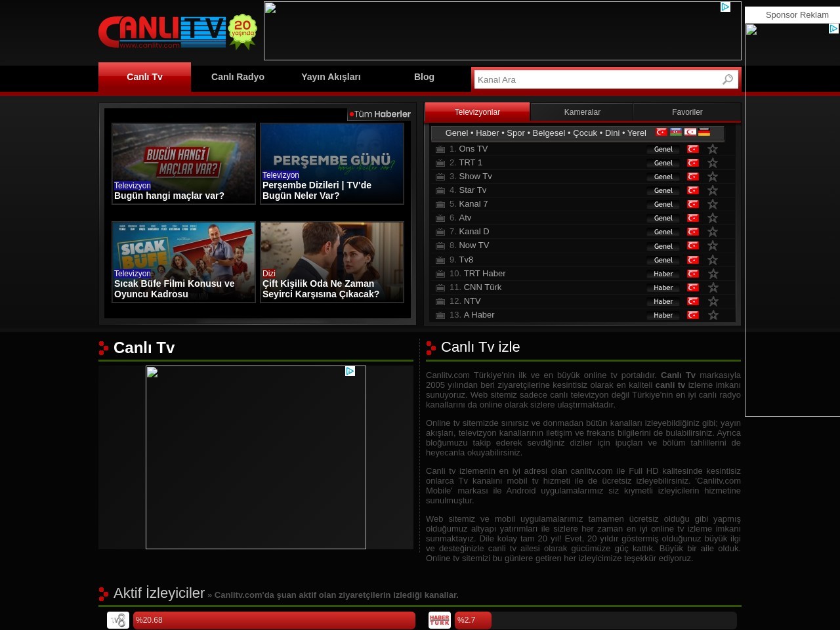The image size is (840, 630).
Task: Click the TV icon beside NTV
Action: 440,302
